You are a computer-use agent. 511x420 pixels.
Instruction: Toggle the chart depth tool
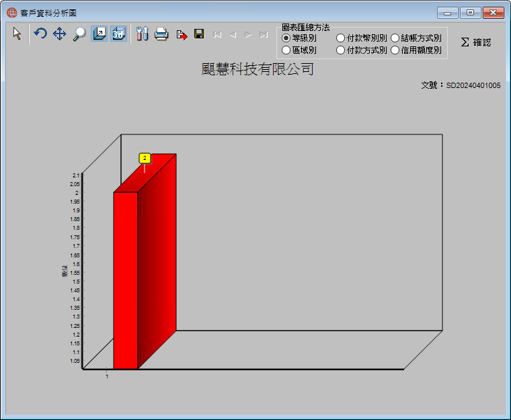click(99, 34)
